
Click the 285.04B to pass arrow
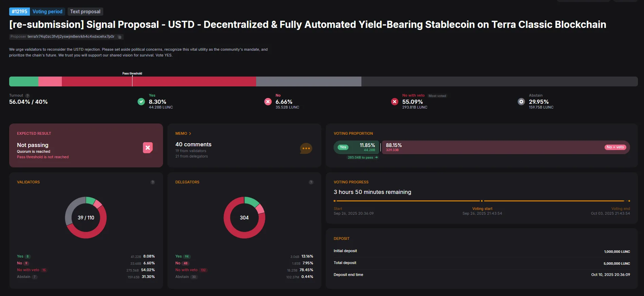click(x=376, y=158)
